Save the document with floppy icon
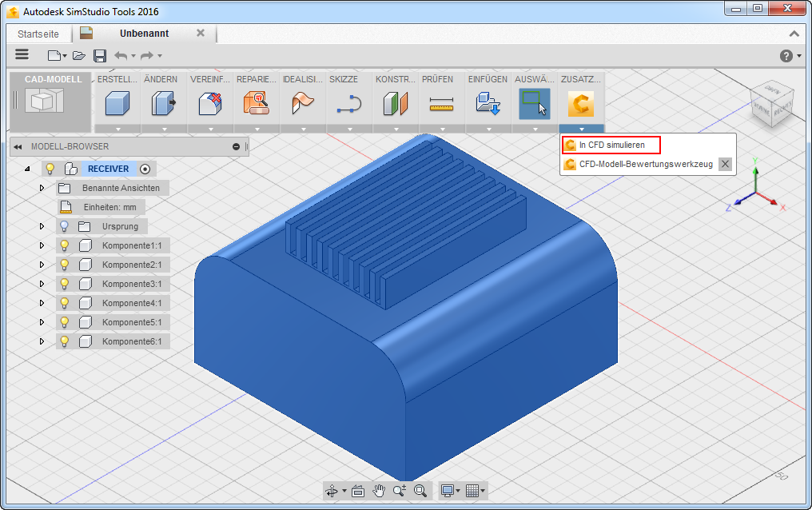Viewport: 812px width, 510px height. pos(100,55)
